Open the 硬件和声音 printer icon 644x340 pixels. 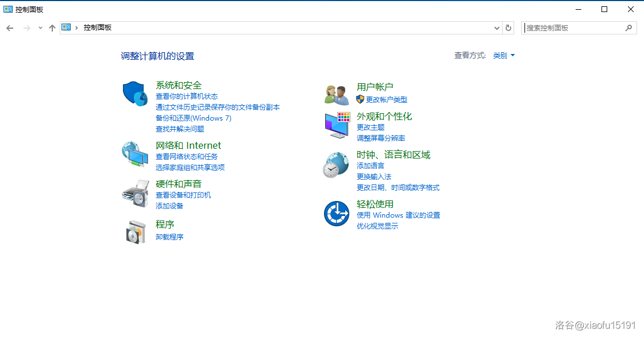click(x=135, y=193)
